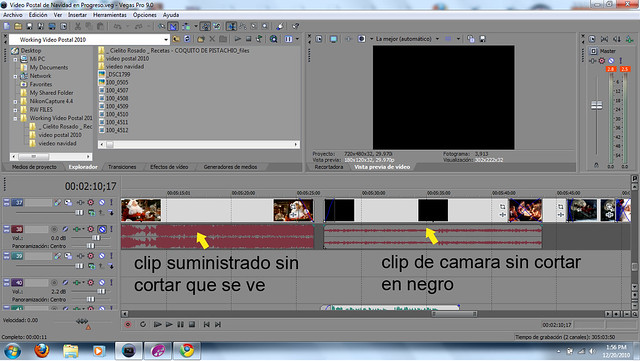Jump to project start in the transport bar

[x=207, y=325]
